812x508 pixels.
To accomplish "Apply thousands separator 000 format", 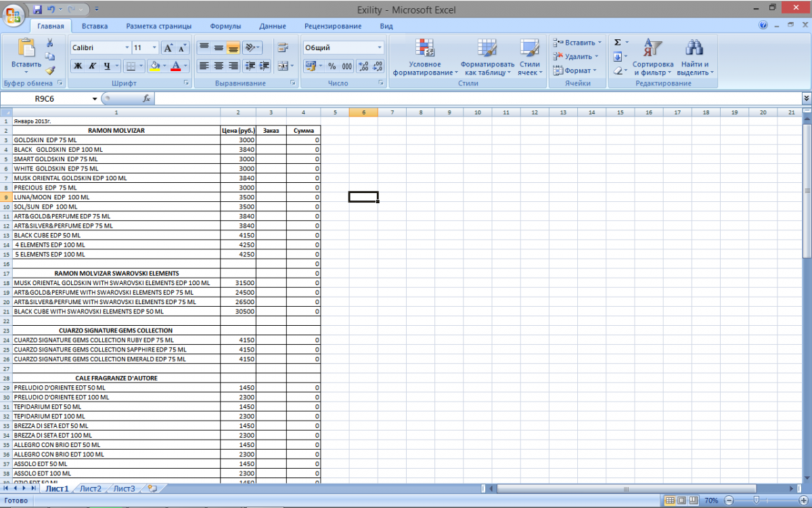I will point(346,66).
